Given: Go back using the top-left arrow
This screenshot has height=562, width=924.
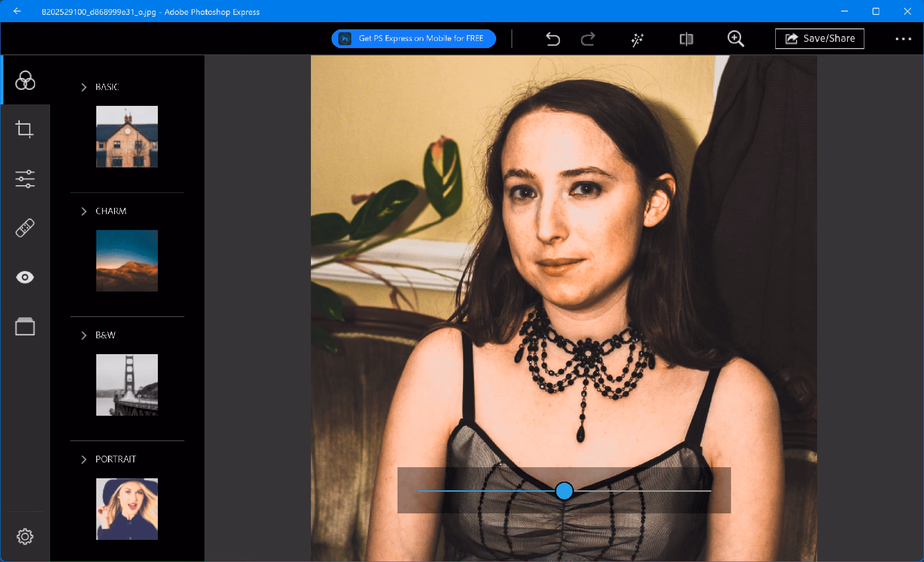Looking at the screenshot, I should [x=18, y=11].
